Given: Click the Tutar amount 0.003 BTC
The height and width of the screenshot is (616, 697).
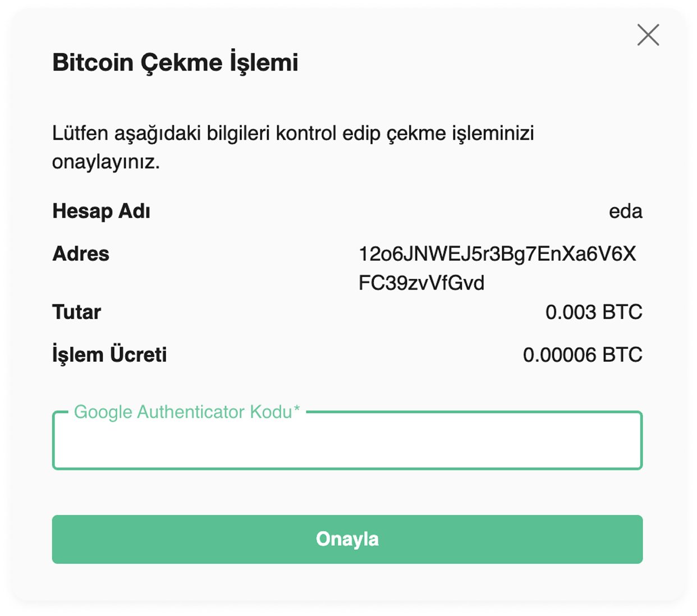Looking at the screenshot, I should 595,312.
